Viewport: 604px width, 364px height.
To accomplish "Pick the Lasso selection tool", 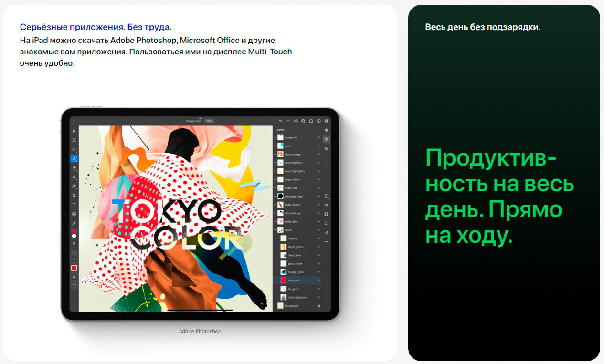I will coord(74,149).
